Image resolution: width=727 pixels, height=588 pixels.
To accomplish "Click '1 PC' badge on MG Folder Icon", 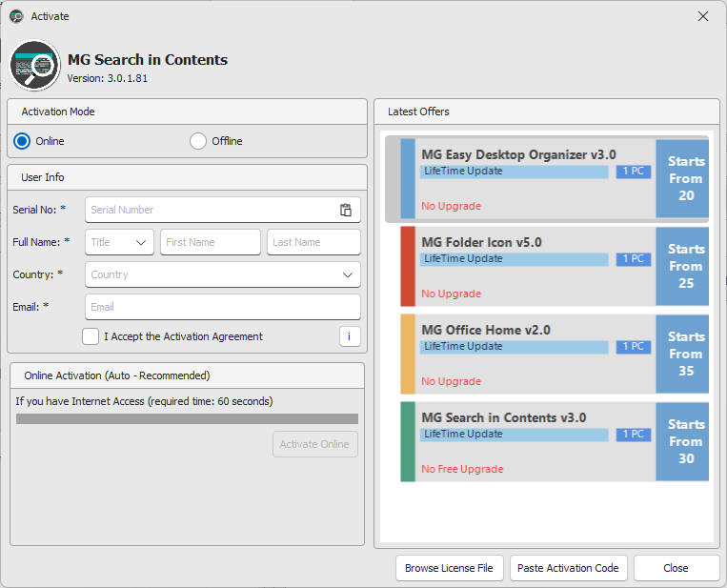I will (634, 259).
